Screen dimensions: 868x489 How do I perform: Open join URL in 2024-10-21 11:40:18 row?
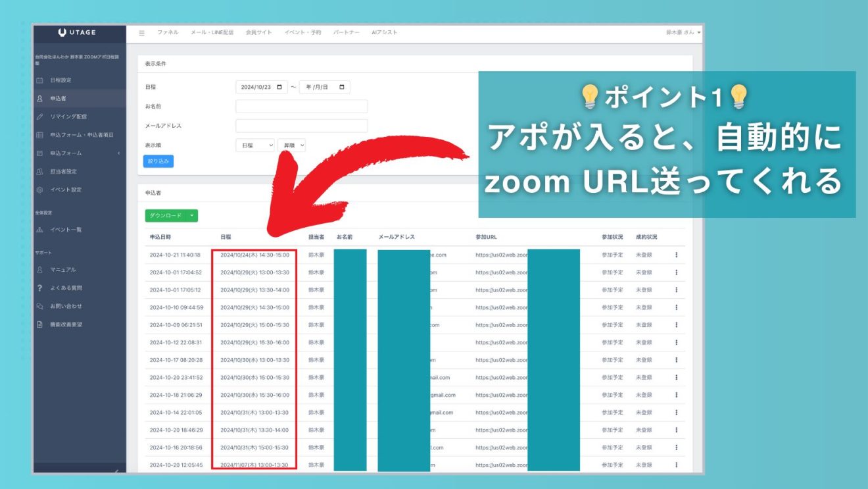502,255
